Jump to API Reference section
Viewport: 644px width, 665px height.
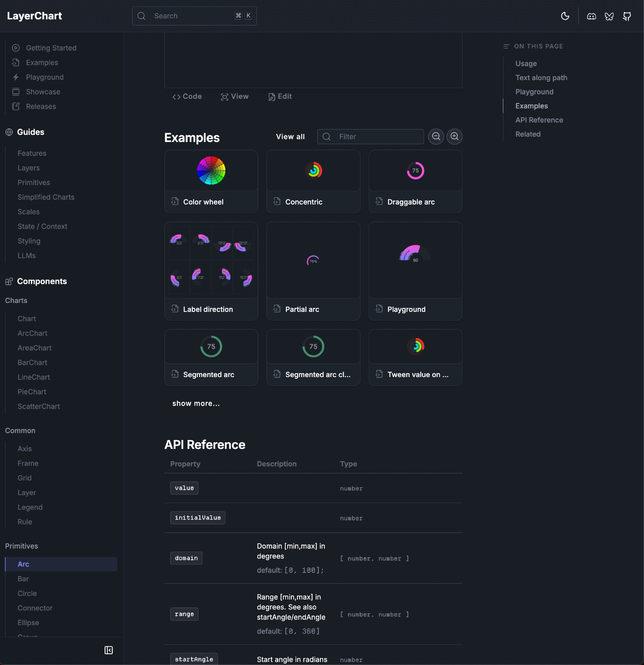click(539, 120)
